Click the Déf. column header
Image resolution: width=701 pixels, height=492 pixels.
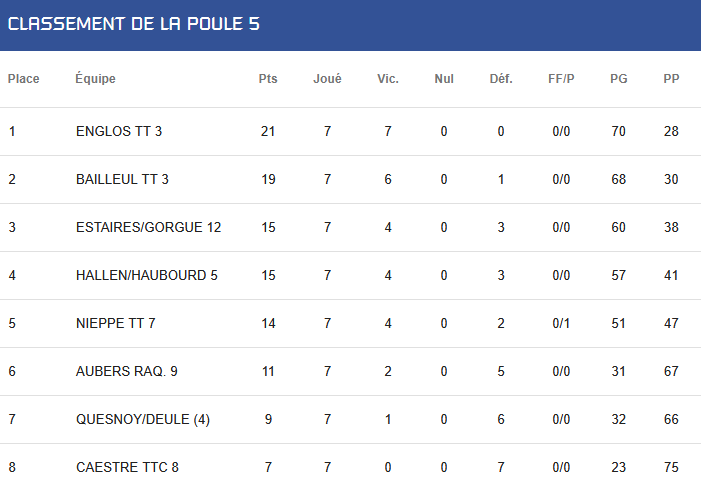click(501, 79)
